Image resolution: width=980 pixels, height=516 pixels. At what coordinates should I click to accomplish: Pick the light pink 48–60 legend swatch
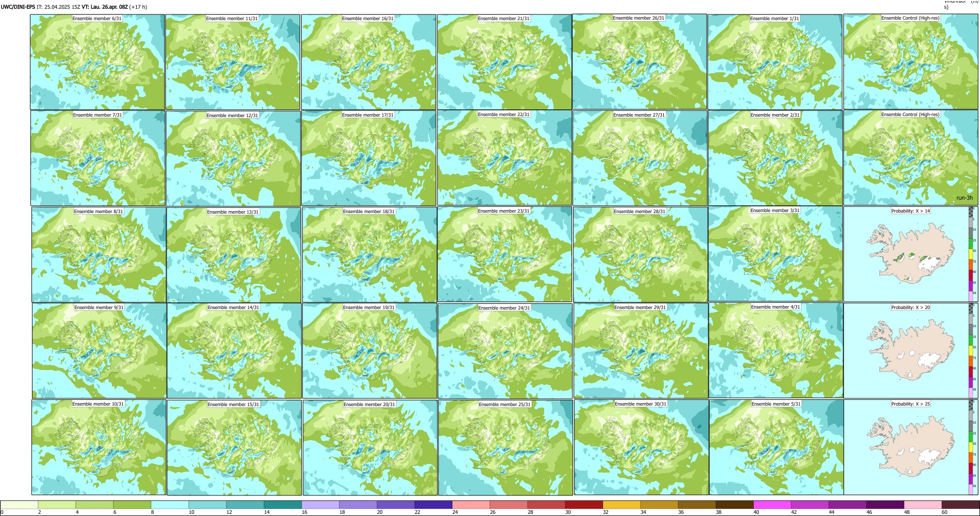923,505
